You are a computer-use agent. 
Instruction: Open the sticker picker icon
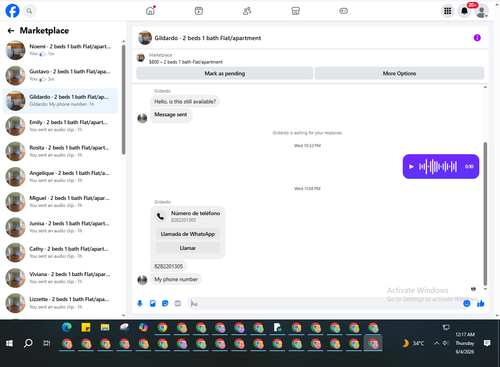coord(165,303)
